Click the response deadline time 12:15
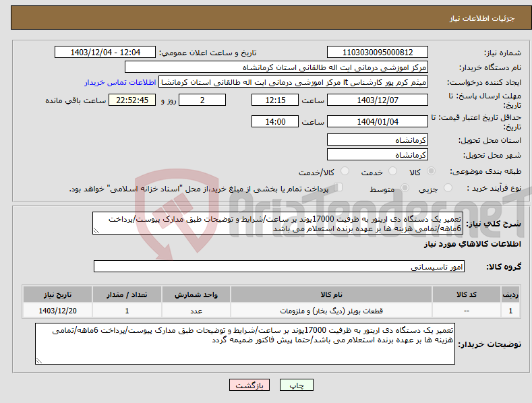Image resolution: width=532 pixels, height=403 pixels. [x=275, y=100]
